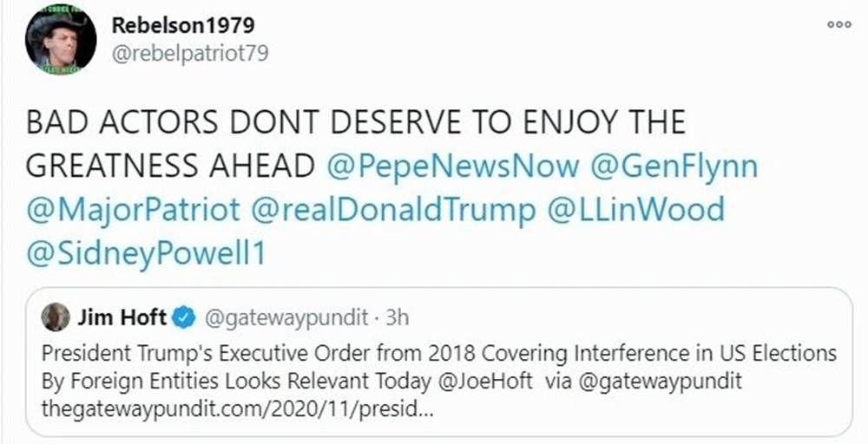Click Jim Hoft's small avatar in quoted tweet
868x444 pixels.
pyautogui.click(x=56, y=317)
